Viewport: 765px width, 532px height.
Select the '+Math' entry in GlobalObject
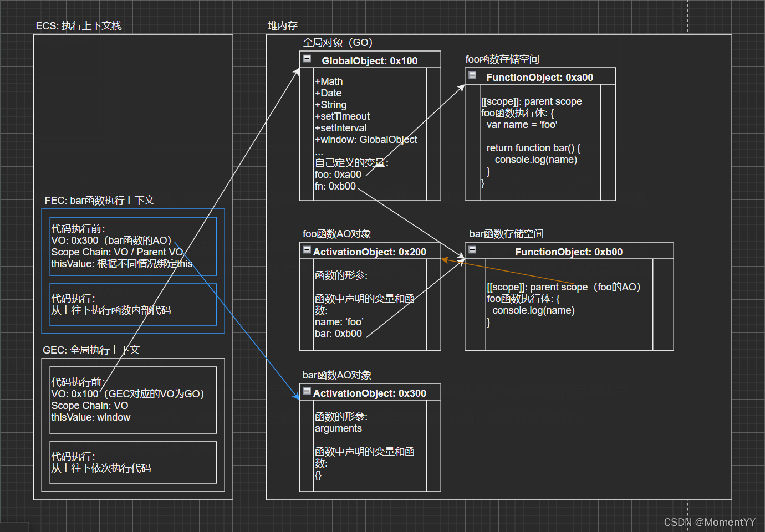point(329,81)
